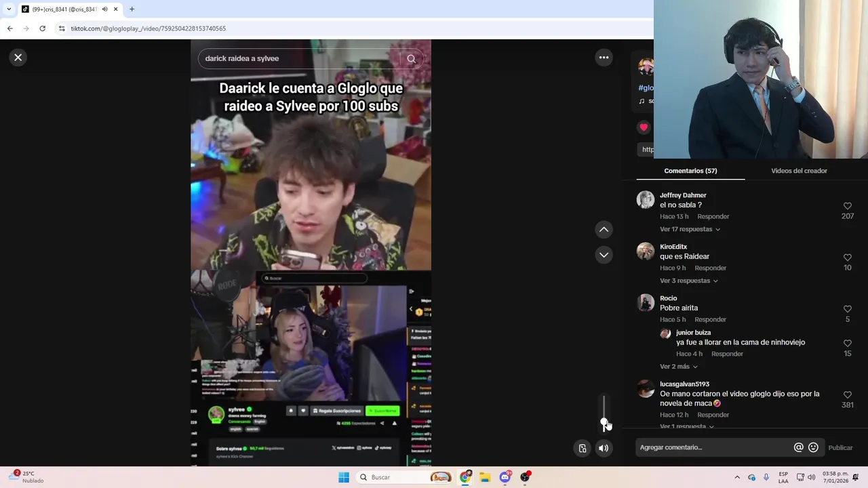
Task: Switch to Videos del creador tab
Action: pos(799,171)
